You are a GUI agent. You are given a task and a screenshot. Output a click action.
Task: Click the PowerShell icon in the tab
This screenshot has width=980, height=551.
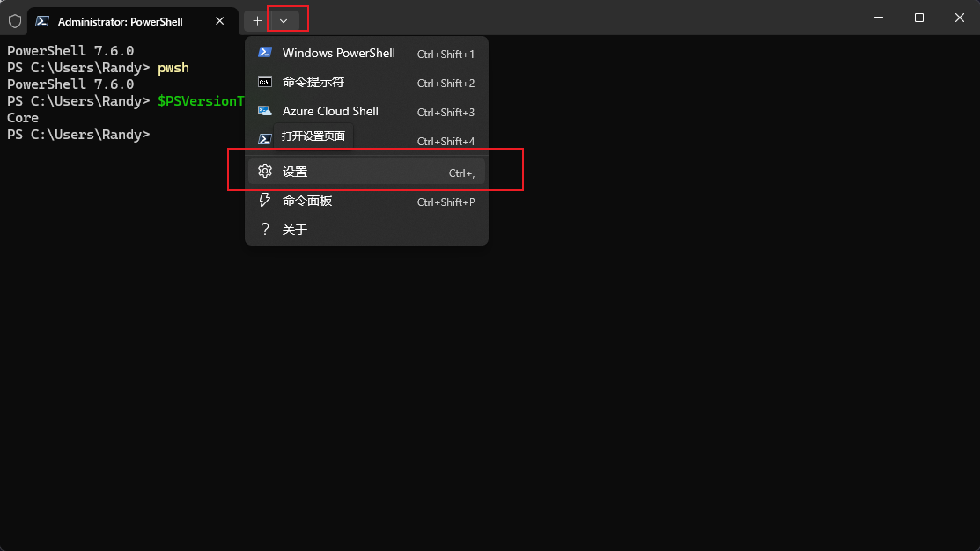tap(42, 21)
